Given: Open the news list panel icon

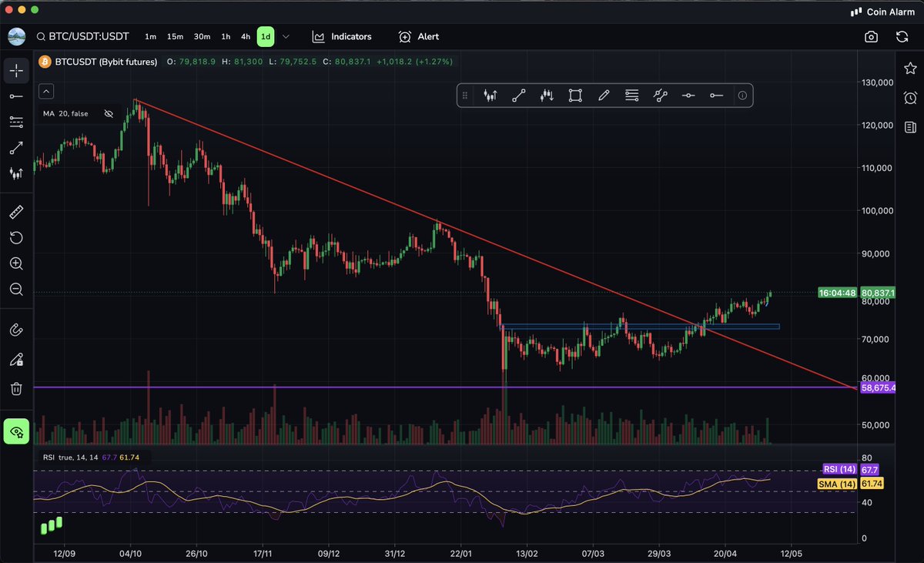Looking at the screenshot, I should [x=910, y=127].
